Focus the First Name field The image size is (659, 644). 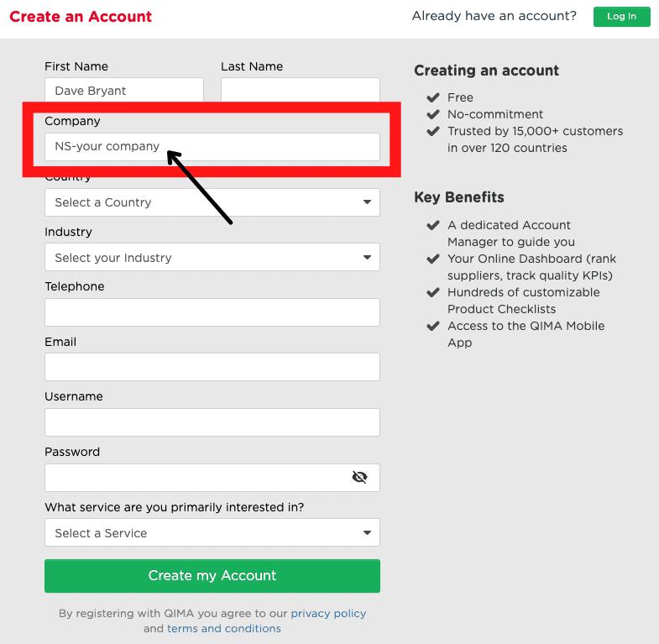[x=124, y=90]
